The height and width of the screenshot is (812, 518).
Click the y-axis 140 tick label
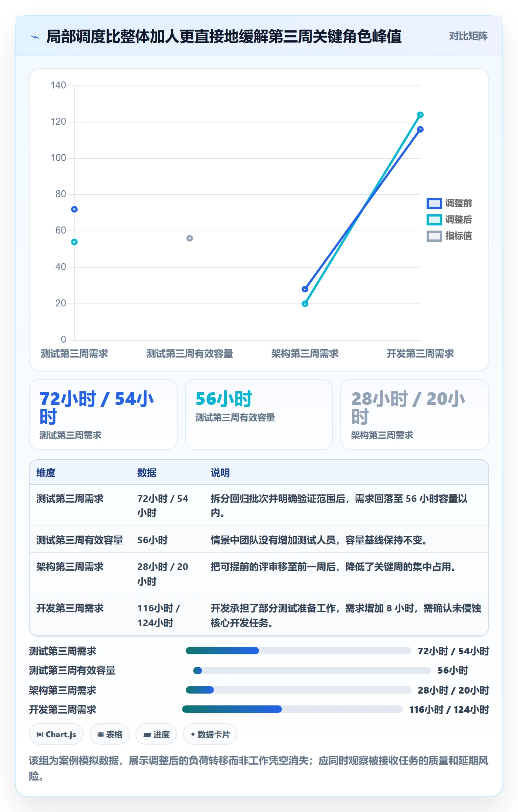pos(58,85)
